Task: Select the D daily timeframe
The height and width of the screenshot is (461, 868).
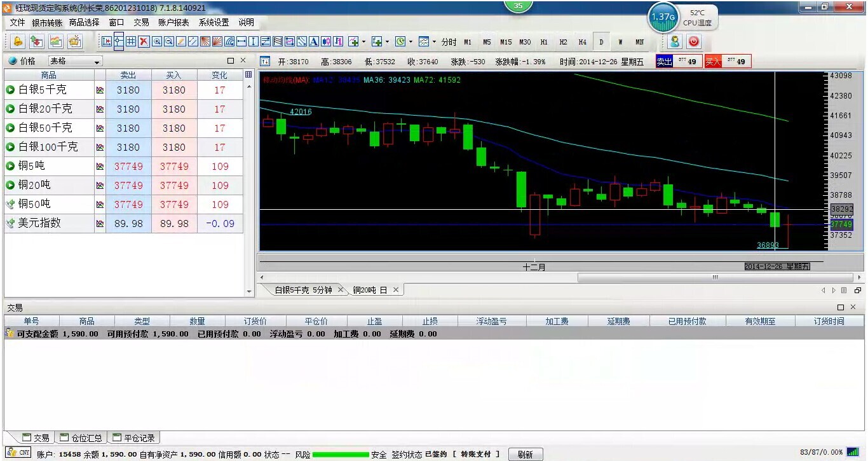Action: pos(601,42)
